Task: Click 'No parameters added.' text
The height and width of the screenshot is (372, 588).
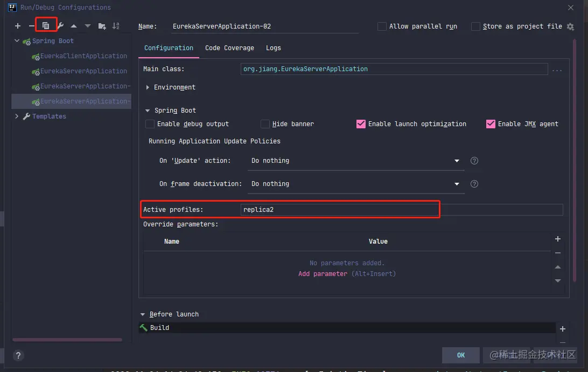Action: pyautogui.click(x=347, y=263)
